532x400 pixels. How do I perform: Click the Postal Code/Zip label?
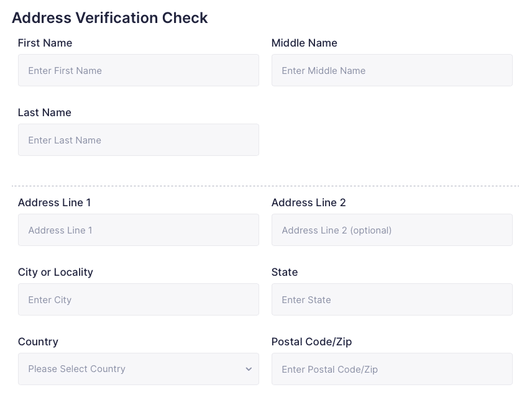311,342
